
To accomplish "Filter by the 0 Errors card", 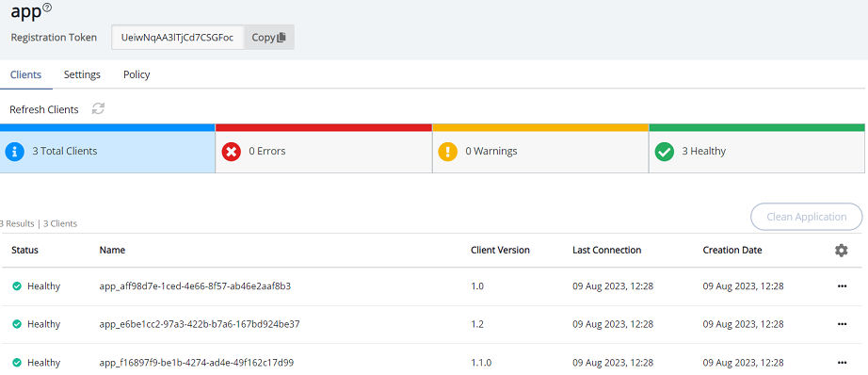I will tap(323, 149).
